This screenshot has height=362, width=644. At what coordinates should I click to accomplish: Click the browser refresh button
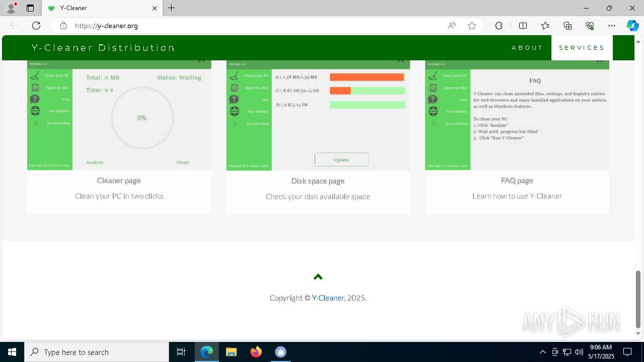coord(36,26)
